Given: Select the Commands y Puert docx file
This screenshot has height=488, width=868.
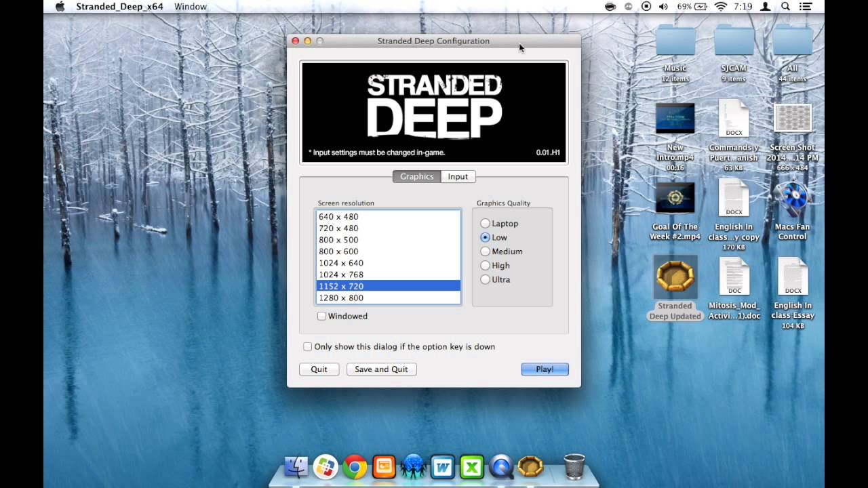Looking at the screenshot, I should [x=734, y=119].
